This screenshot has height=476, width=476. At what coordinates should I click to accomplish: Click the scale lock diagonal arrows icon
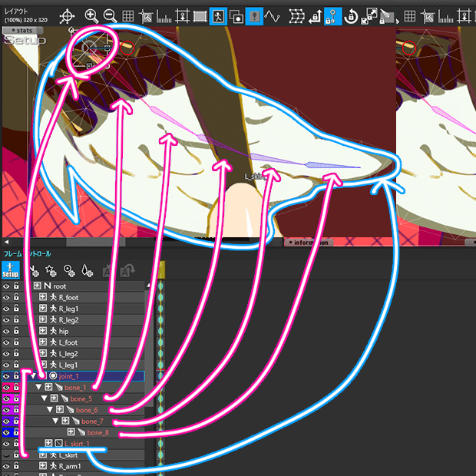pos(369,16)
